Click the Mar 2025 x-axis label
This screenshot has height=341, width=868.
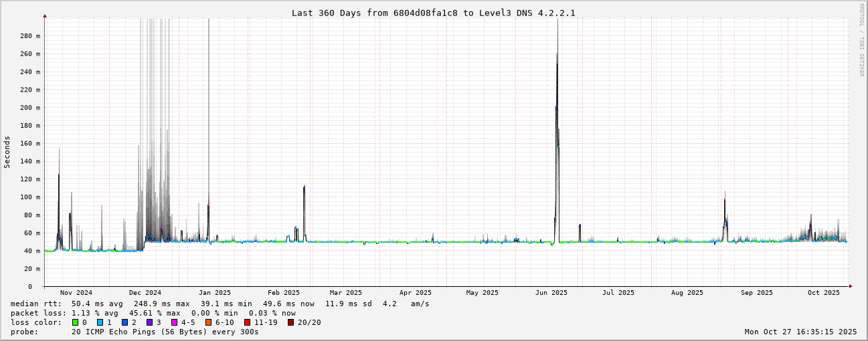click(345, 293)
